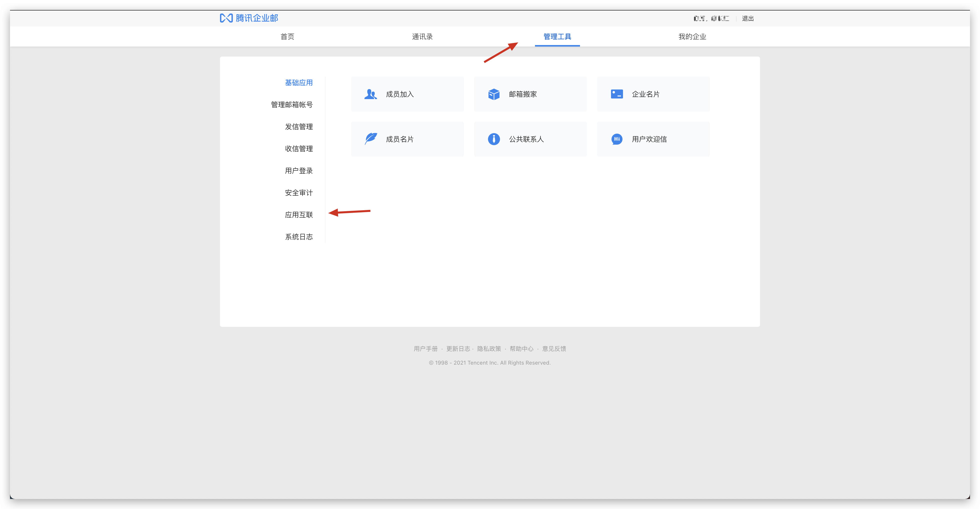
Task: Open 管理邮箱帐号 sidebar item
Action: pyautogui.click(x=292, y=105)
